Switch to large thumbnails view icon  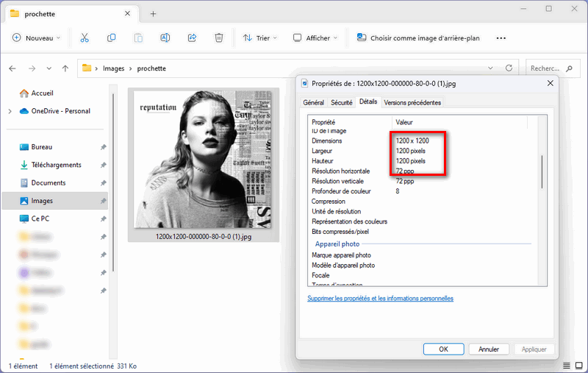pos(579,366)
